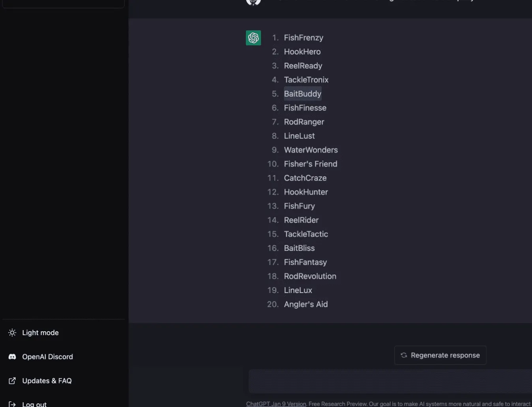Click inside the message input field
The width and height of the screenshot is (532, 407).
[x=390, y=381]
